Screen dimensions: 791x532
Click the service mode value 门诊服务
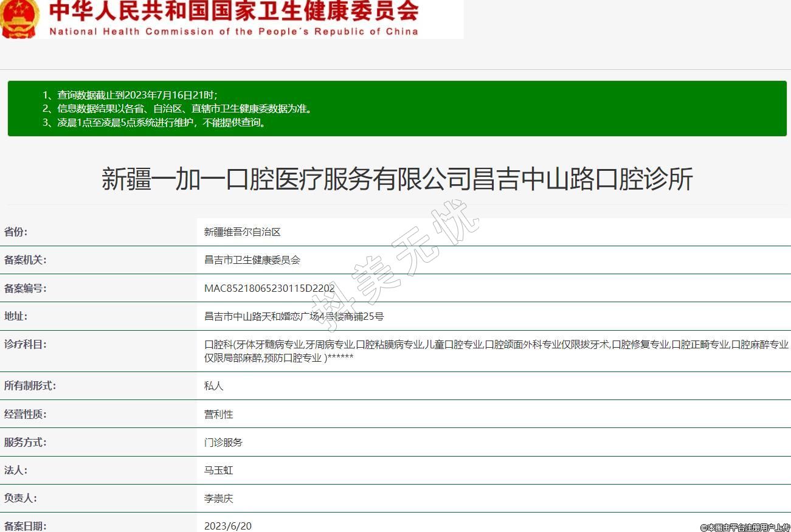(223, 443)
